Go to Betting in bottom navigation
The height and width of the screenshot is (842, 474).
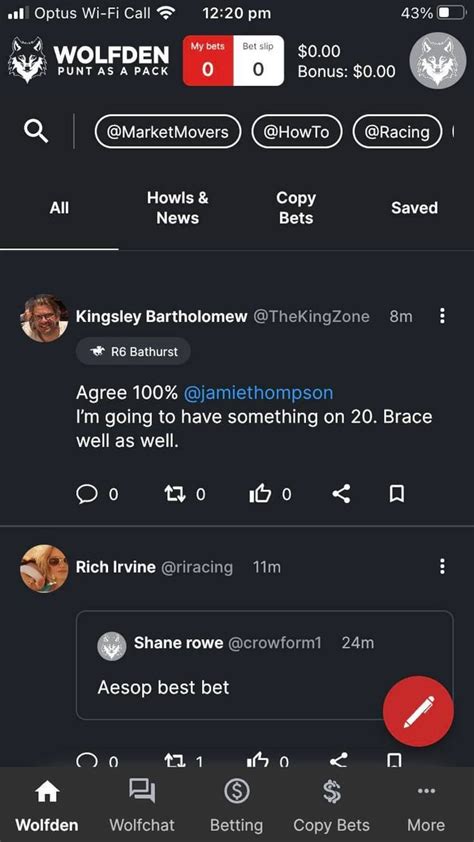237,805
